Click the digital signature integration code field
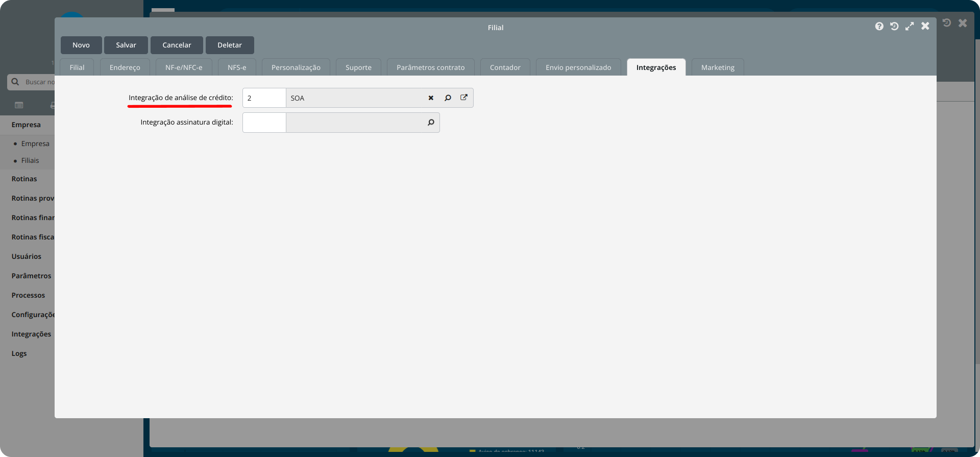The width and height of the screenshot is (980, 457). point(264,123)
